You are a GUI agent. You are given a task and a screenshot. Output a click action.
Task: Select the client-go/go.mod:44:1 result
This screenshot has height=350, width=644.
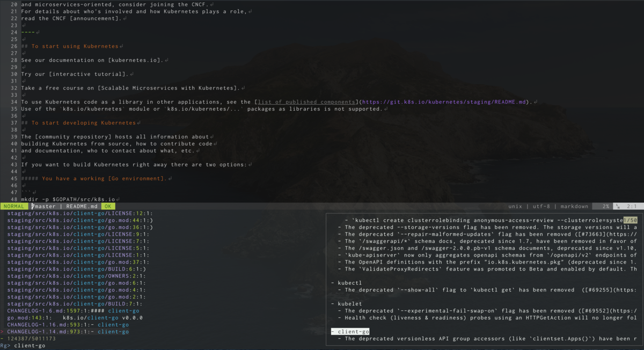[80, 220]
